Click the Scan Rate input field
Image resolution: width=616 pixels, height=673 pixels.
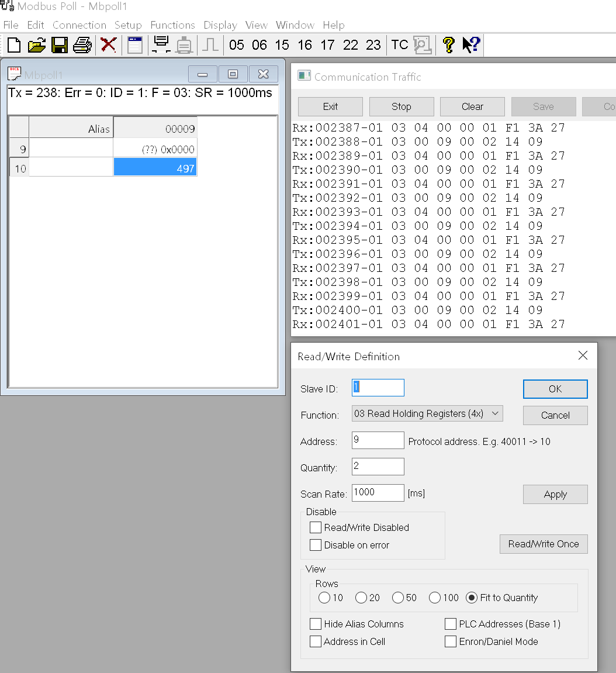[x=378, y=493]
